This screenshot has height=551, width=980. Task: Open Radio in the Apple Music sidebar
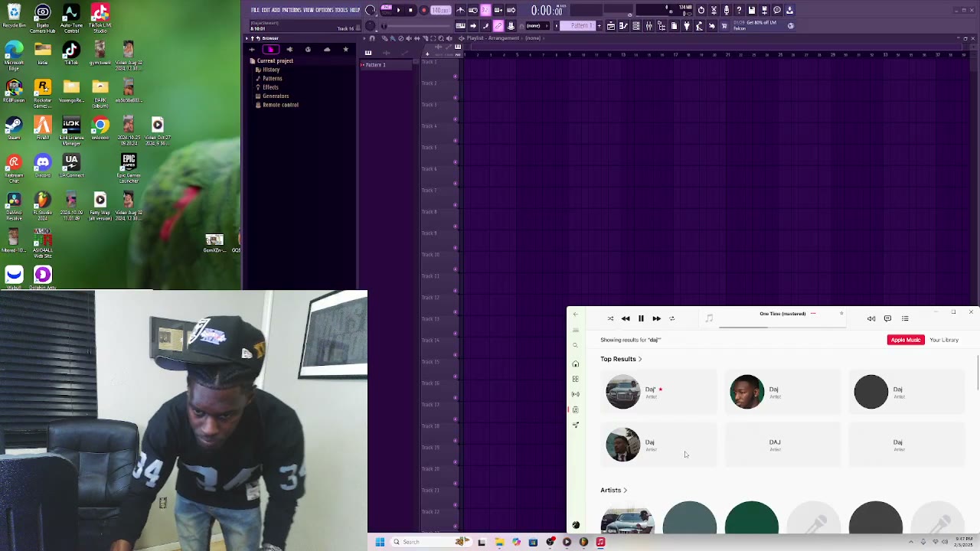click(x=576, y=394)
